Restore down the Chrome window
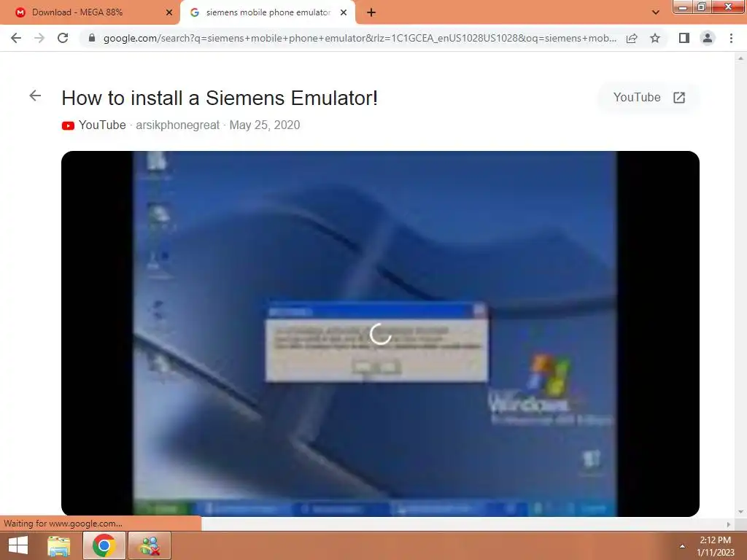This screenshot has height=560, width=747. pos(701,7)
